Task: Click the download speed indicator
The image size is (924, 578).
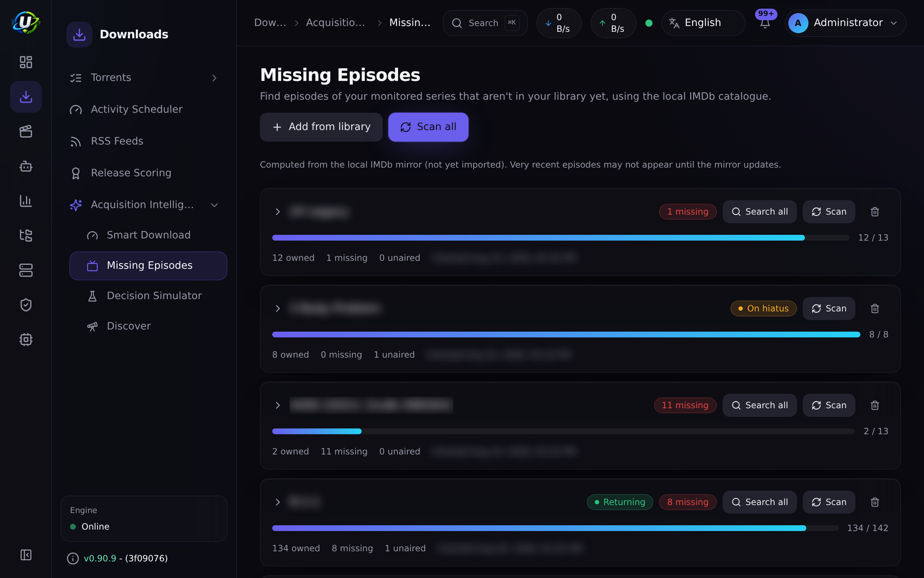Action: (x=559, y=23)
